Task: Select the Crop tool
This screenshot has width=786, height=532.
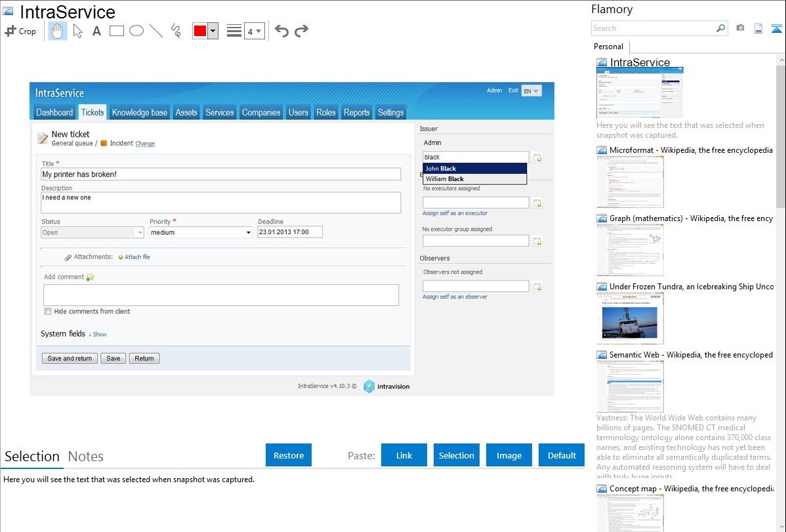Action: (20, 31)
